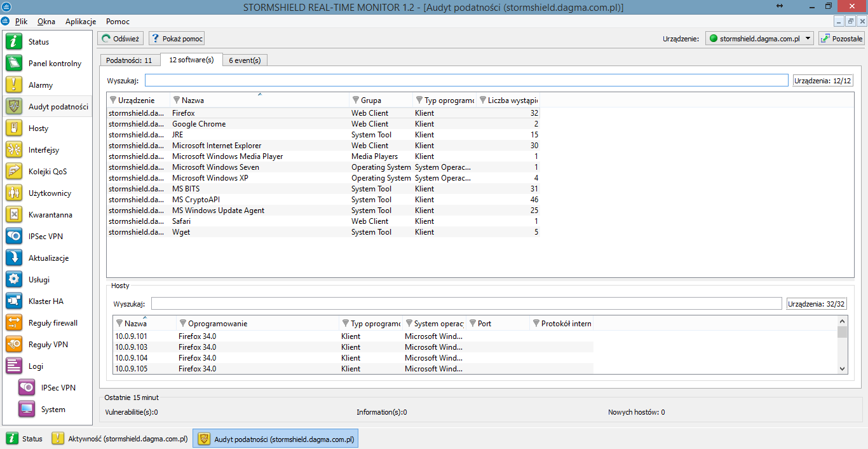
Task: Open filter on System operacyjny column header
Action: pyautogui.click(x=409, y=324)
